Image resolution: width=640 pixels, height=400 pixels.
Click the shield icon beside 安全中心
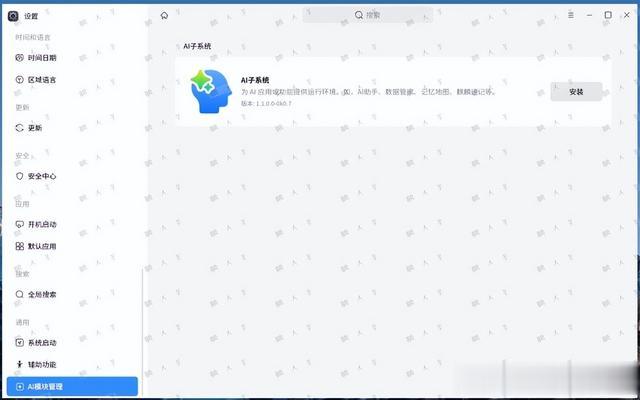(x=20, y=176)
